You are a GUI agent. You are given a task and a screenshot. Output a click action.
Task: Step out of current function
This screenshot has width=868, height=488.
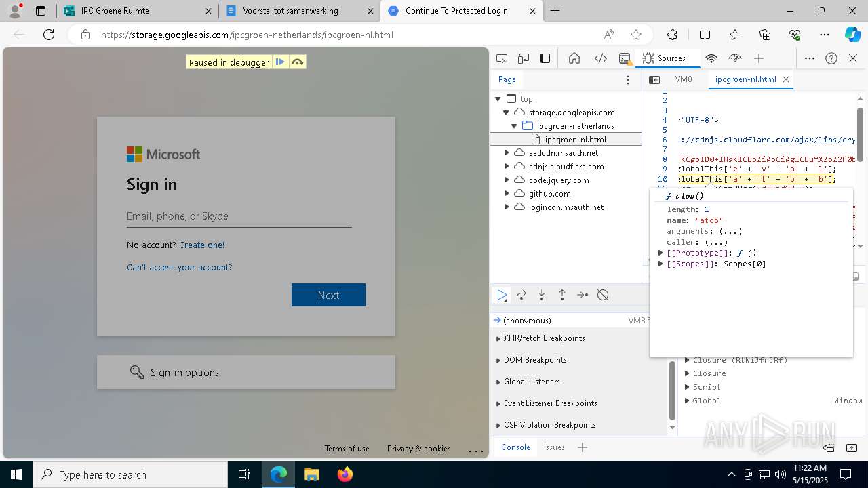coord(562,295)
